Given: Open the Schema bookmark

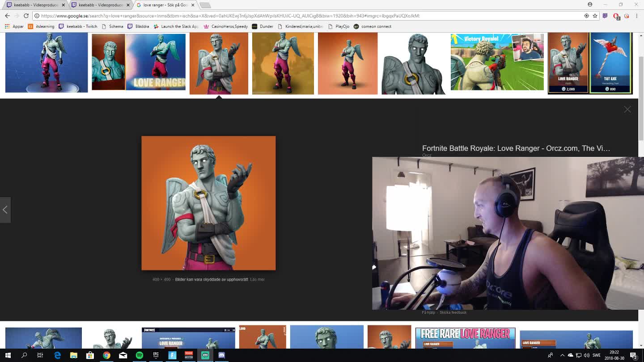Looking at the screenshot, I should click(x=113, y=26).
